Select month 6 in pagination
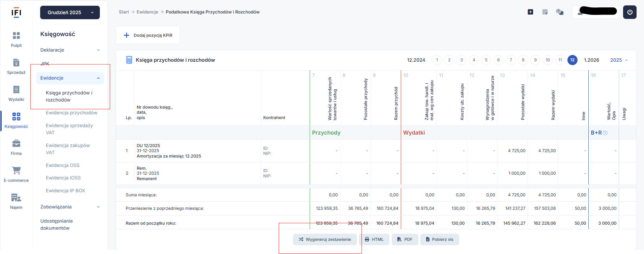This screenshot has width=644, height=254. [498, 60]
